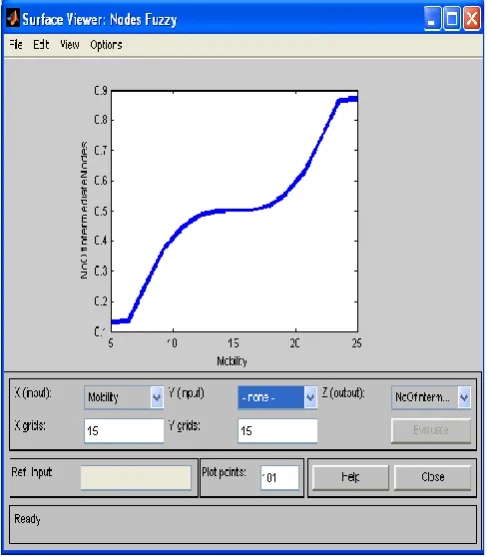Open the Edit menu

click(41, 45)
